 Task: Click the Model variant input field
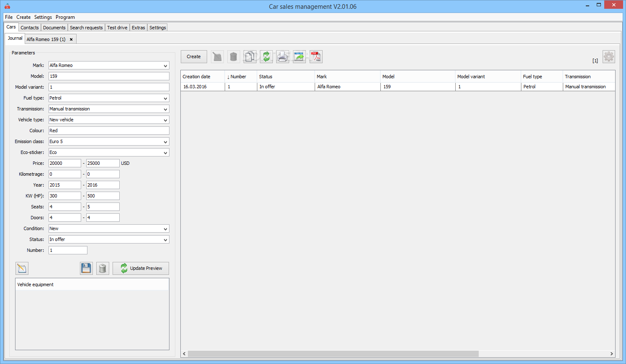[109, 87]
